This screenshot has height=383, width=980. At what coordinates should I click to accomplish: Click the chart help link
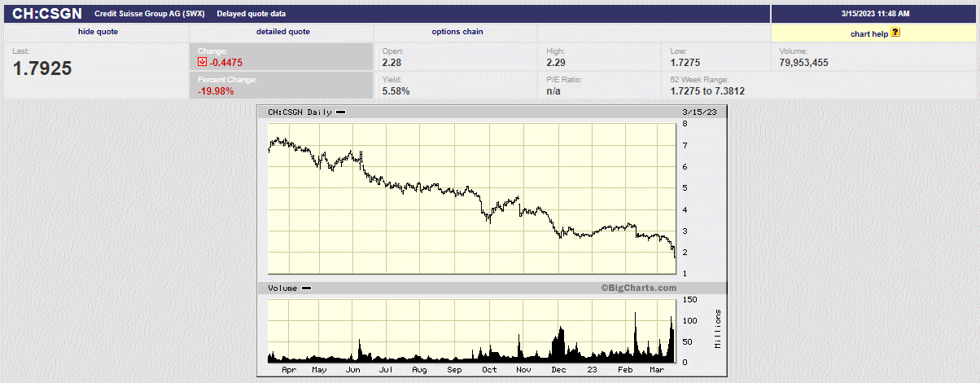tap(869, 33)
